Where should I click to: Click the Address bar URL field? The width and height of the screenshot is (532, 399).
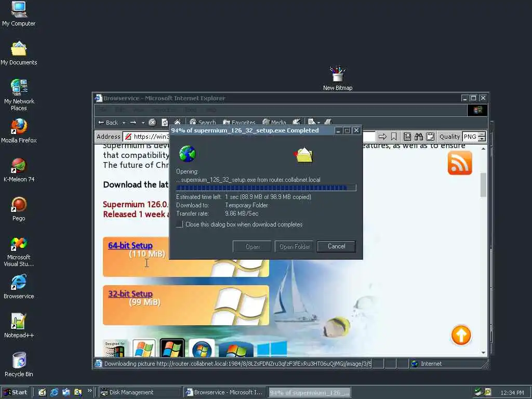(x=146, y=137)
